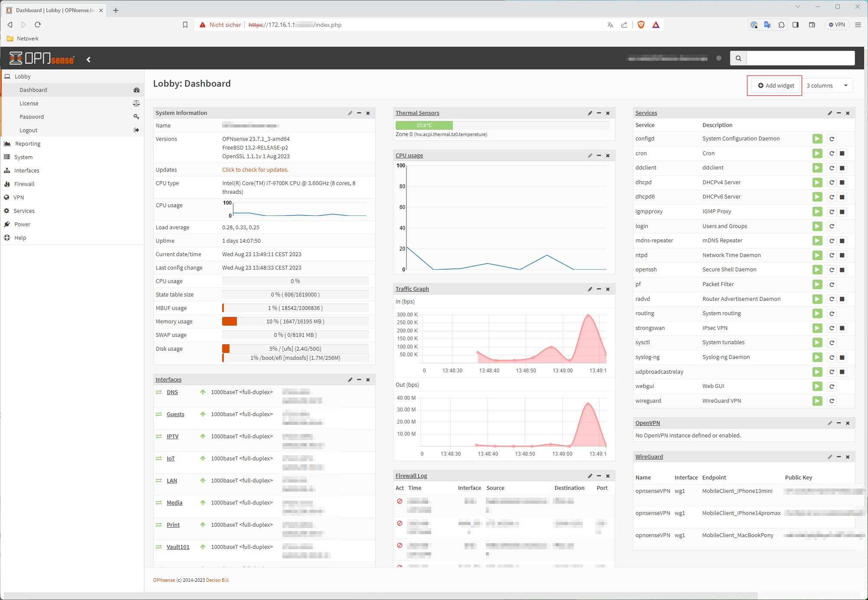The width and height of the screenshot is (868, 600).
Task: Click to check for updates link
Action: pos(255,170)
